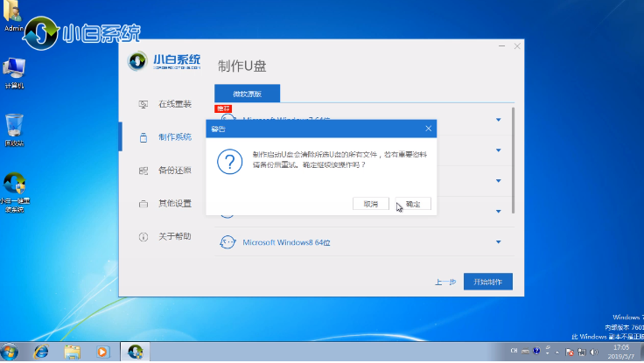Confirm the warning by clicking 确定
644x363 pixels.
coord(413,204)
